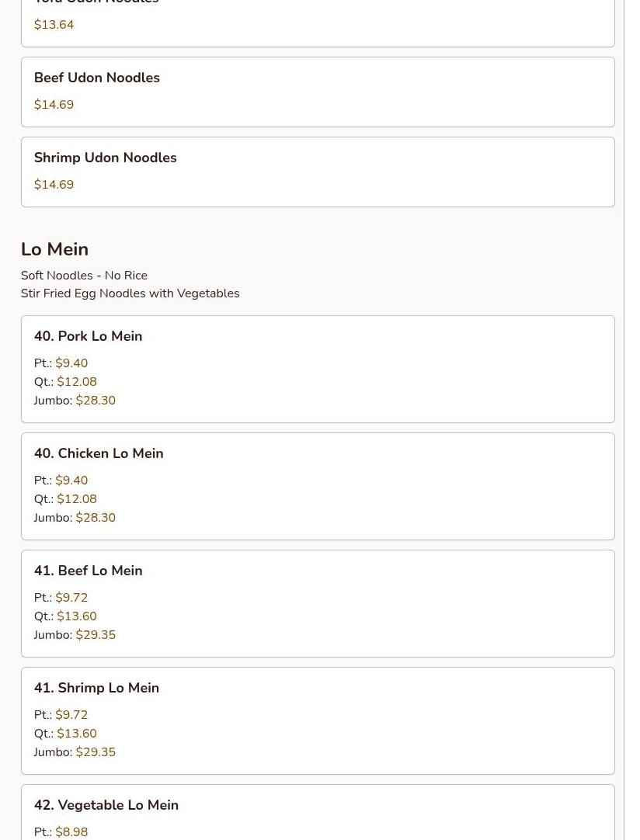
Task: Select Chicken Lo Mein Jumbo price $28.30
Action: pyautogui.click(x=96, y=518)
